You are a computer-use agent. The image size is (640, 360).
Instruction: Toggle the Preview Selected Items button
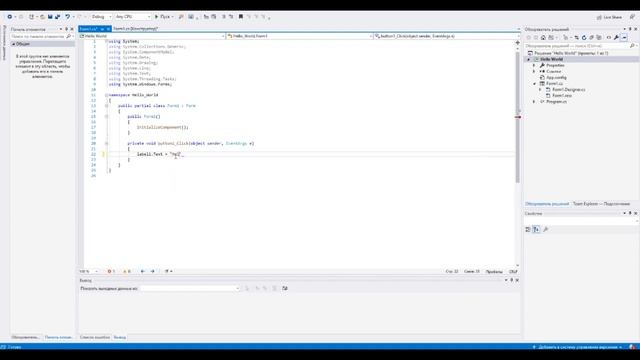[624, 38]
